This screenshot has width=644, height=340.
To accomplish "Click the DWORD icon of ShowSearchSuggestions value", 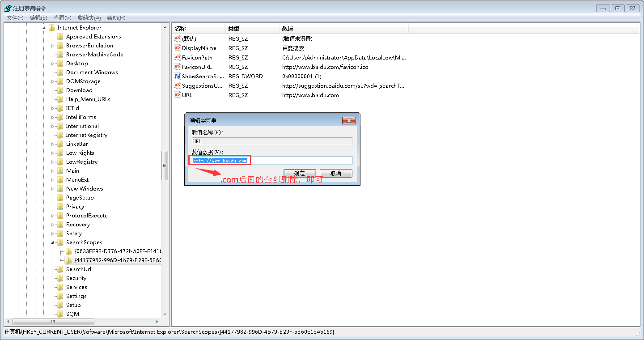I will point(178,76).
